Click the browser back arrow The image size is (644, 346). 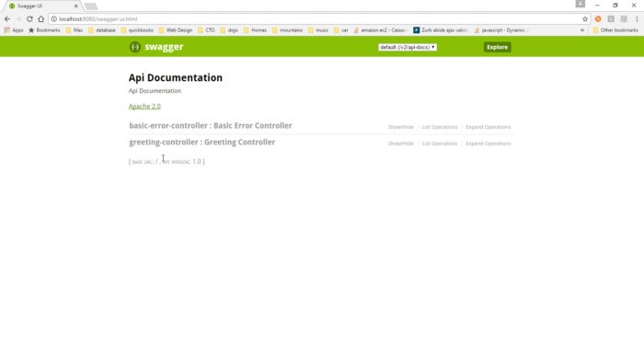coord(7,19)
